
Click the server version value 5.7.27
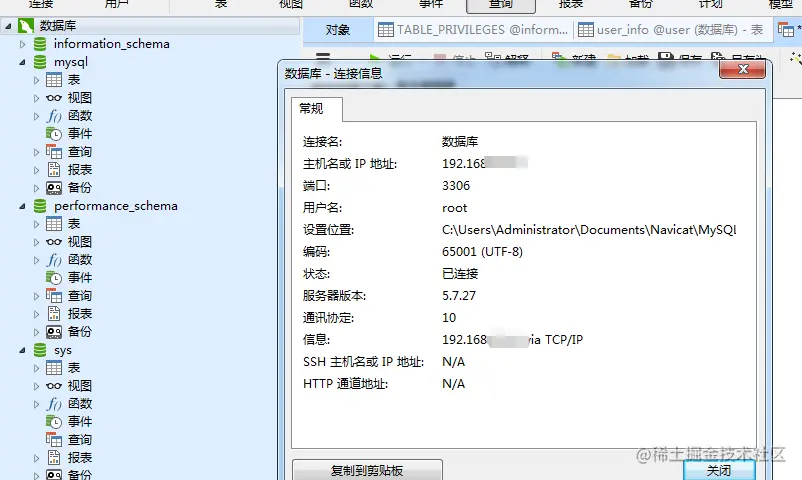(459, 296)
